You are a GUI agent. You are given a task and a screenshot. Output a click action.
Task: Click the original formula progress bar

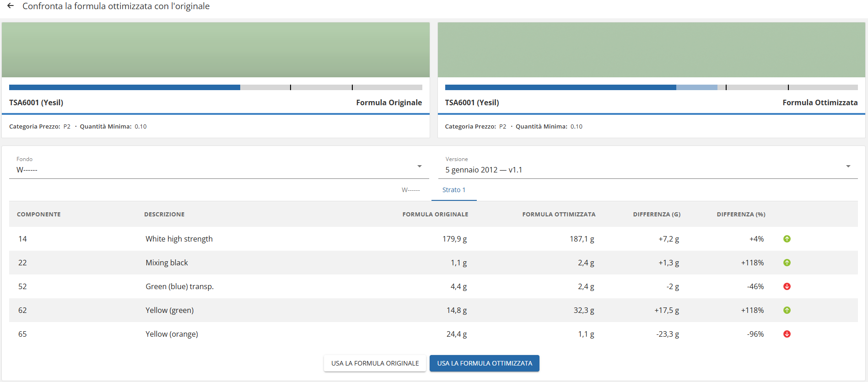pyautogui.click(x=216, y=87)
